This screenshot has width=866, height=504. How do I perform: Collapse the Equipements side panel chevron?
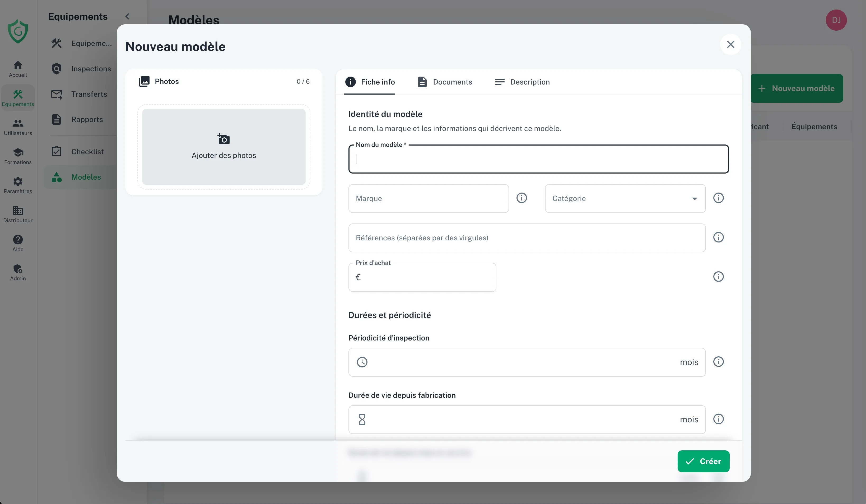[x=128, y=16]
